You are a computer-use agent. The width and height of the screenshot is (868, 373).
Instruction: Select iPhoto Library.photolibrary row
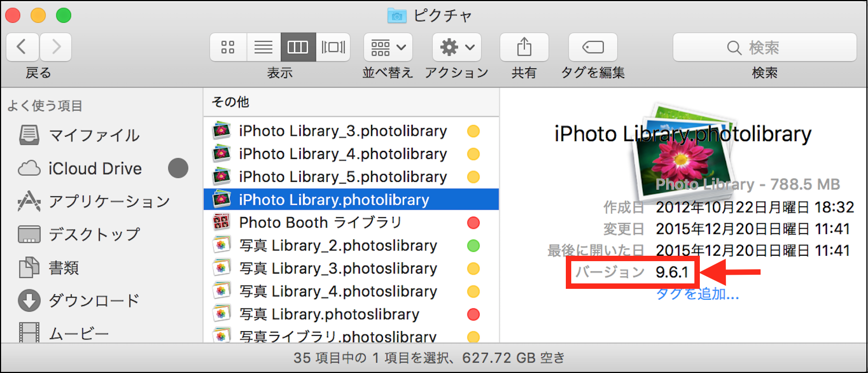pos(351,200)
